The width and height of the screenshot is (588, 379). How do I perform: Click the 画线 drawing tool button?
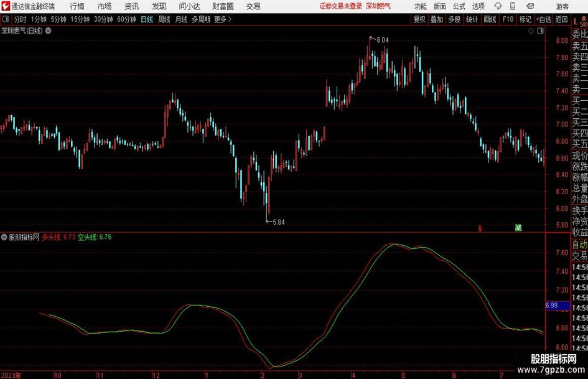click(490, 19)
